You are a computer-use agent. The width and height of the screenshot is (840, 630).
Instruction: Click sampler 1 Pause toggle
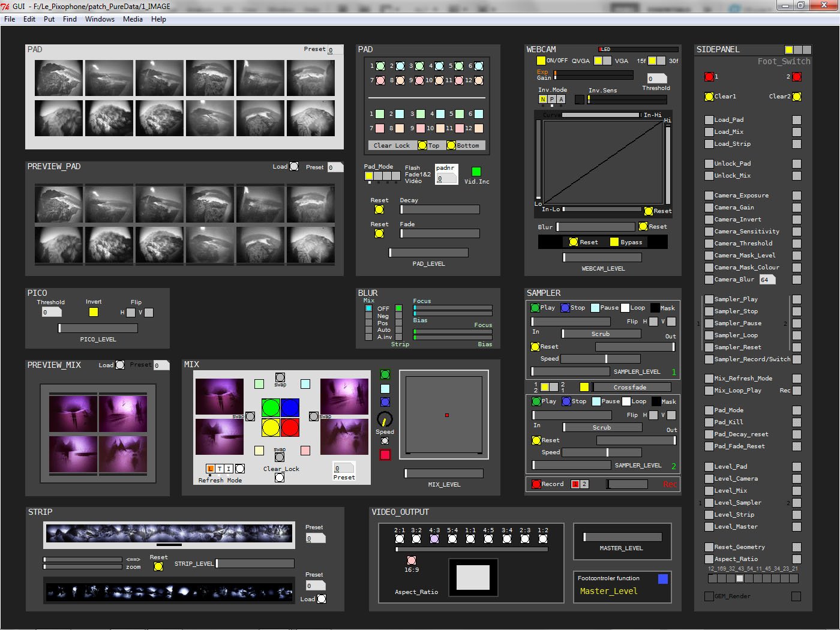pos(595,308)
